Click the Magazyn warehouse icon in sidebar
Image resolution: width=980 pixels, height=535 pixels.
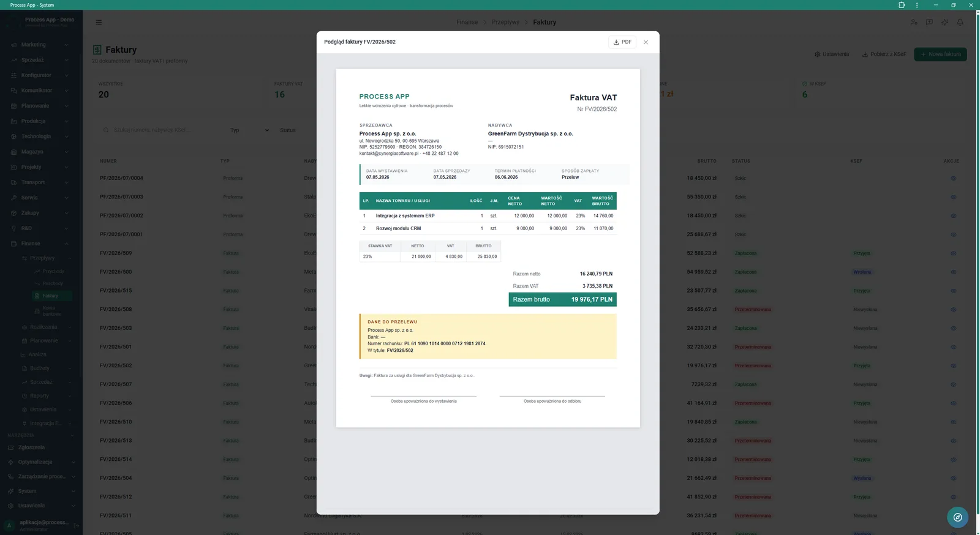(13, 152)
